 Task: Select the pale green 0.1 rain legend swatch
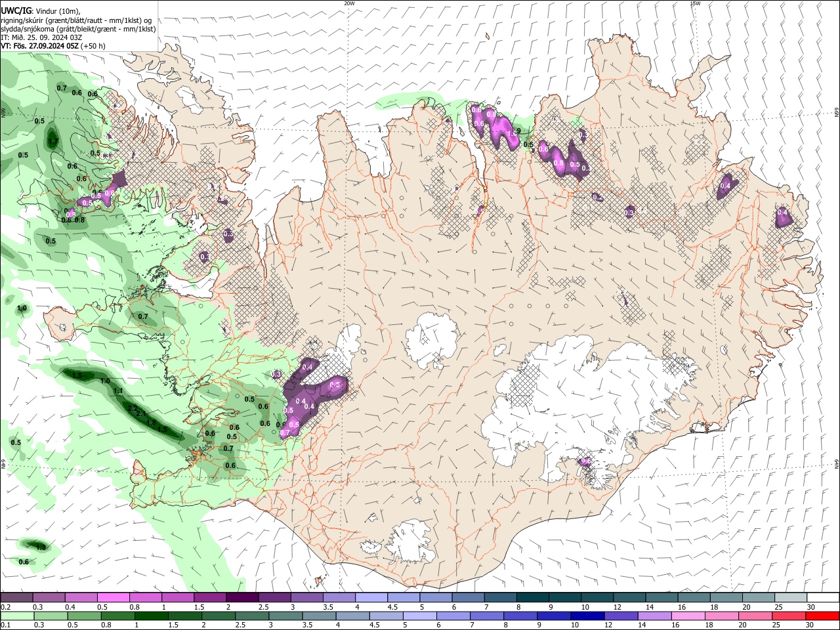[17, 616]
